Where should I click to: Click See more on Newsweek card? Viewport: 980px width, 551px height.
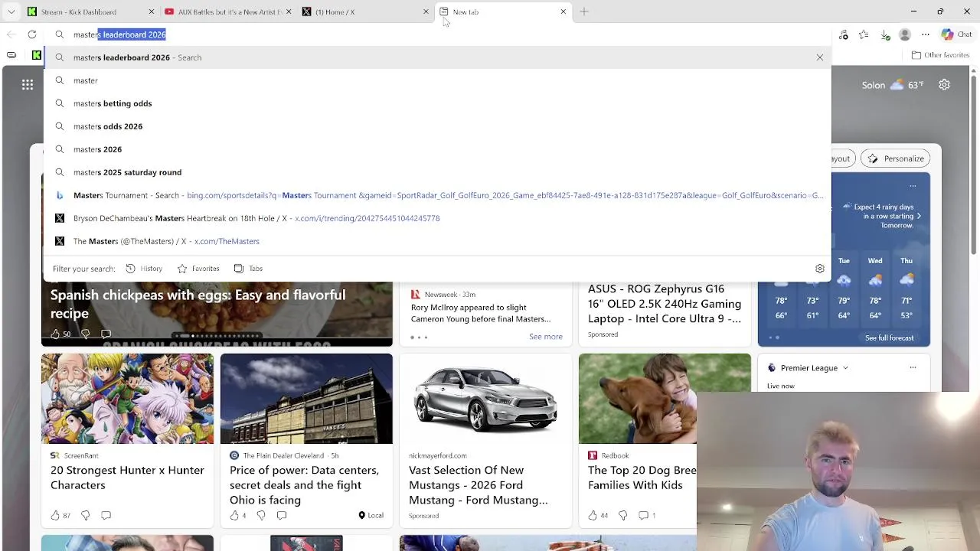(545, 337)
